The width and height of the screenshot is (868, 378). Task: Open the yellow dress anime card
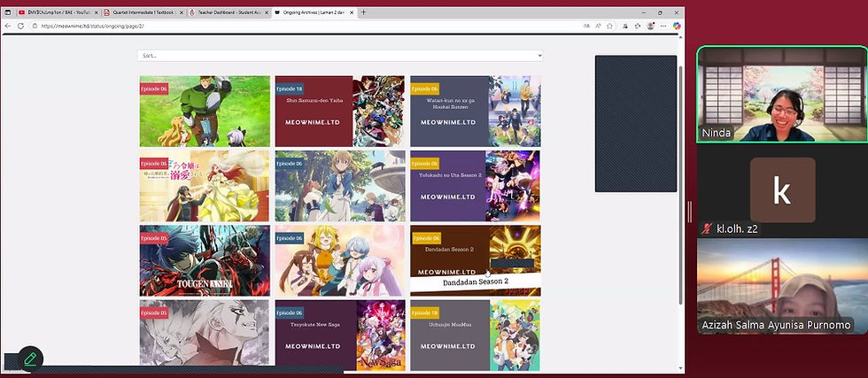205,186
